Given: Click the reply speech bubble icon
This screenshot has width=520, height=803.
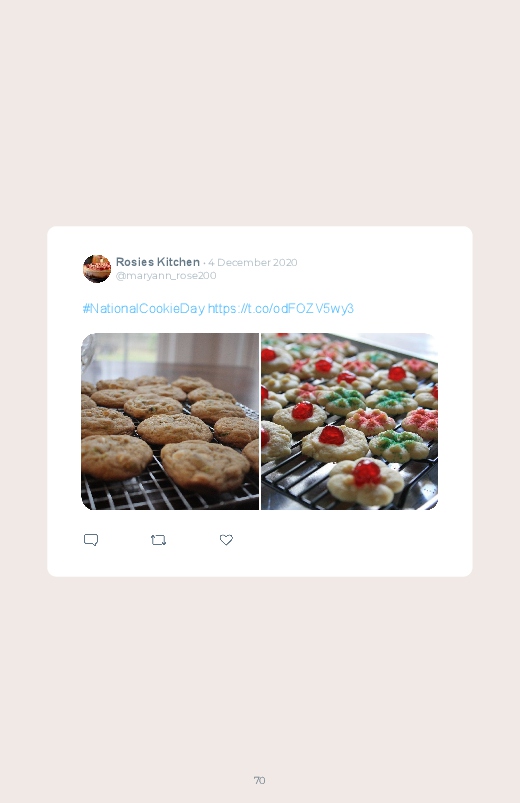Looking at the screenshot, I should [91, 540].
